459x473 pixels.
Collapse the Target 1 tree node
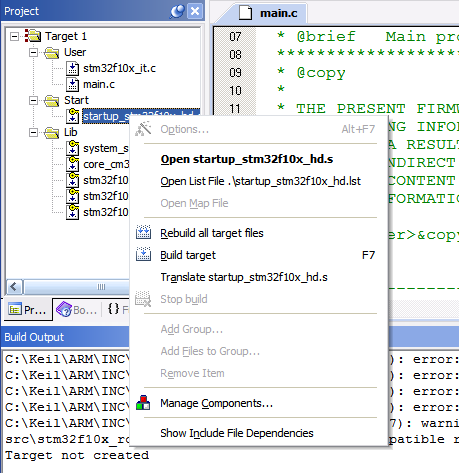14,36
